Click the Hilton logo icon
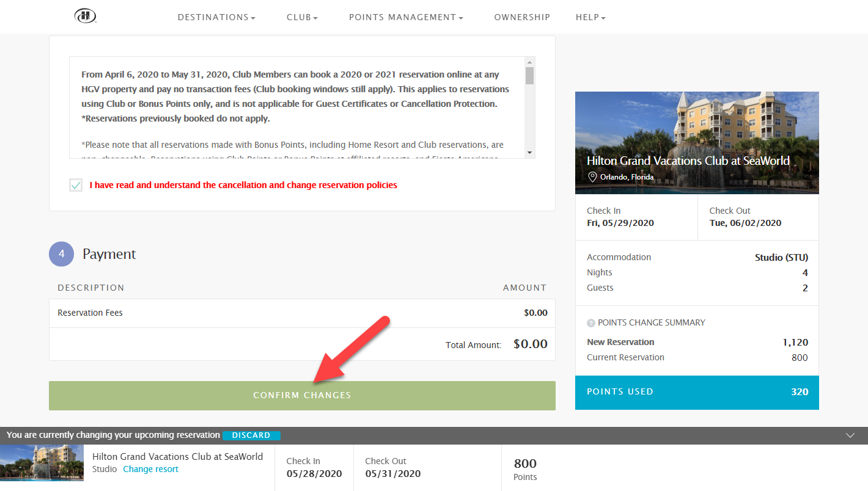This screenshot has height=491, width=868. tap(86, 16)
